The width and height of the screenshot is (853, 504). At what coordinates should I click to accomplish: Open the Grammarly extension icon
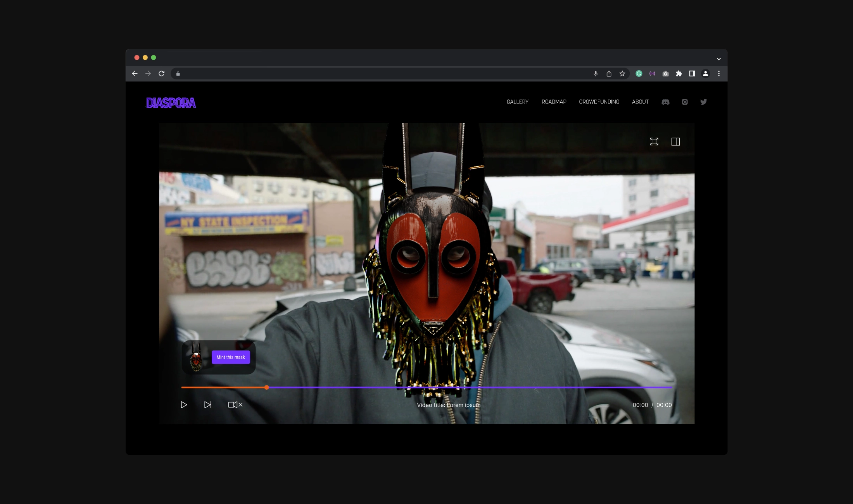(639, 74)
